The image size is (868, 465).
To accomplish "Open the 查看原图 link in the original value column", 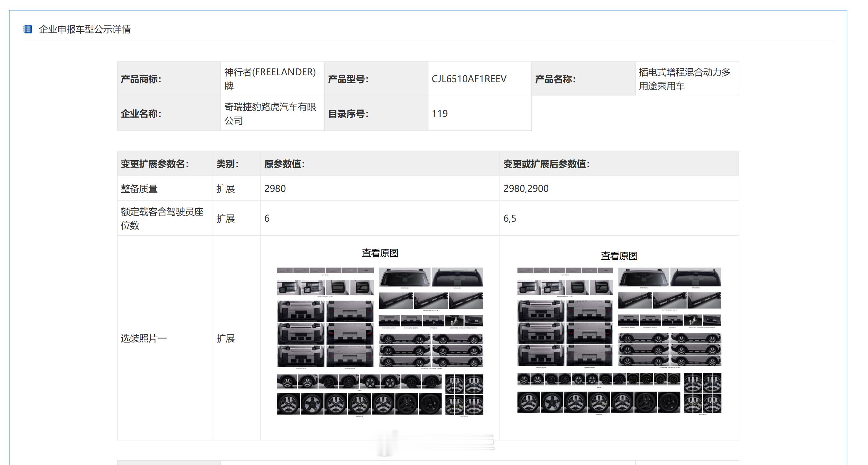I will pyautogui.click(x=380, y=253).
